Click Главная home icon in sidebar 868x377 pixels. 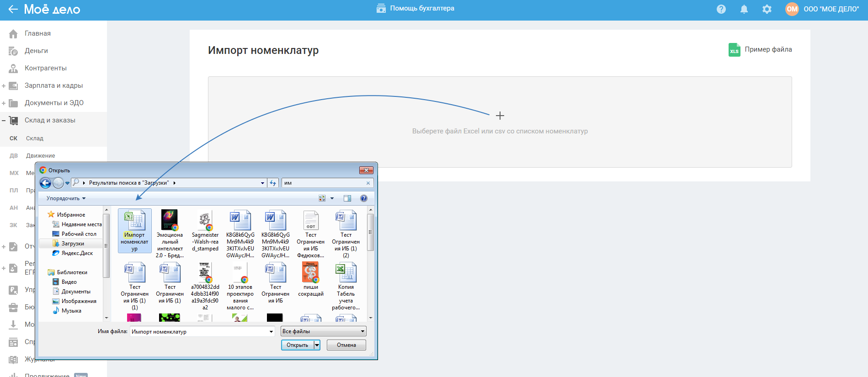point(13,33)
